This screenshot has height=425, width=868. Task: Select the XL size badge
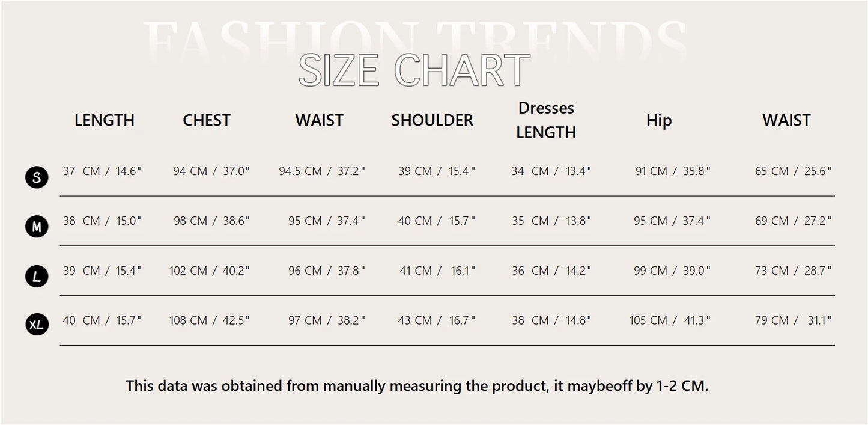(x=37, y=325)
